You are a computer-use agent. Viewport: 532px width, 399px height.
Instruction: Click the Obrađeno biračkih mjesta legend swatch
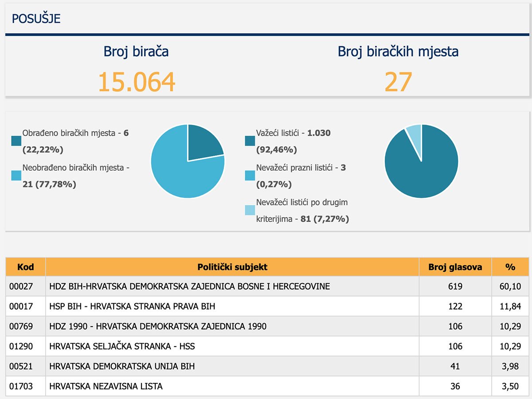17,141
